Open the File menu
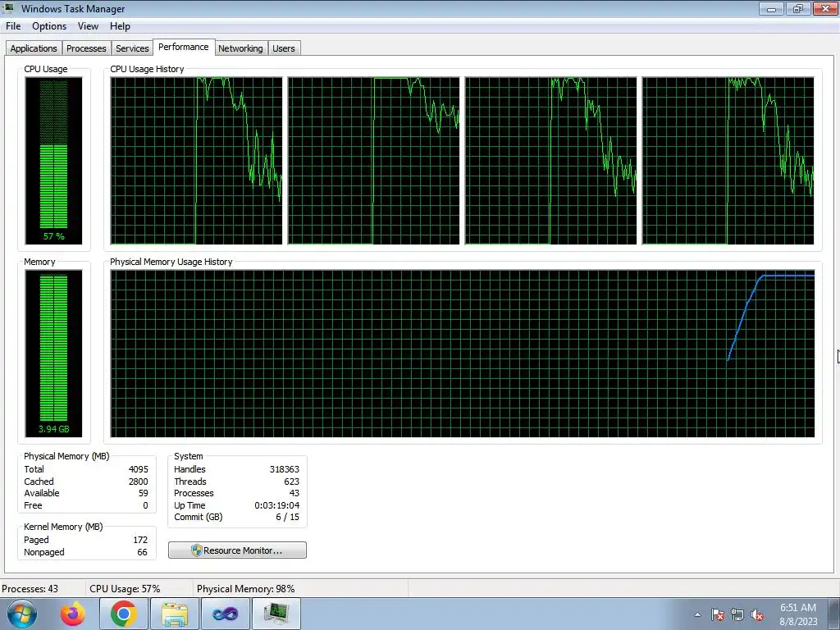Viewport: 840px width, 630px height. (13, 26)
